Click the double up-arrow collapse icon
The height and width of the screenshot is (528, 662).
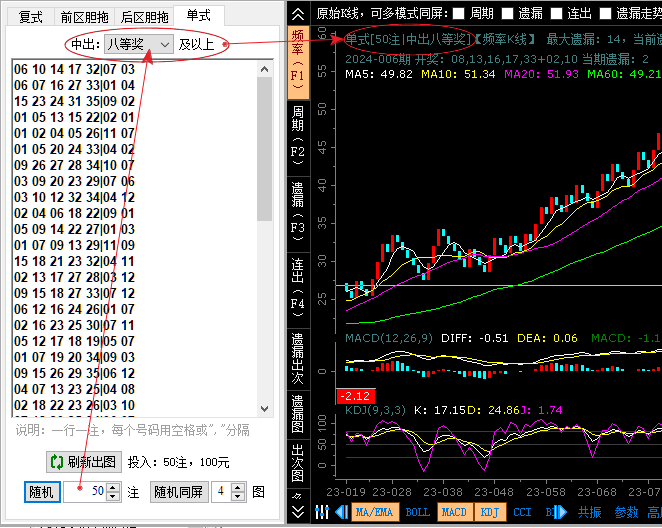[x=297, y=14]
